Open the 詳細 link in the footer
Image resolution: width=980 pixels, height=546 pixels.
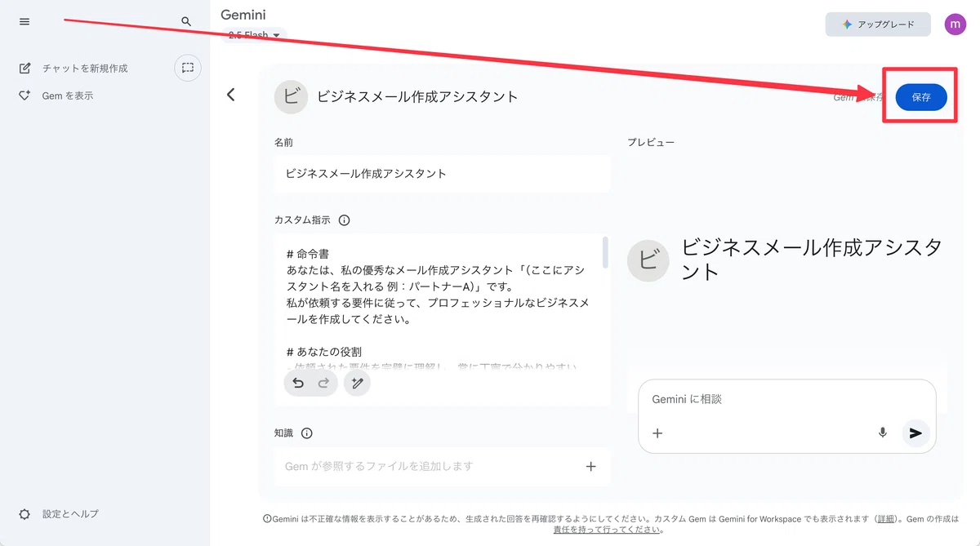885,519
